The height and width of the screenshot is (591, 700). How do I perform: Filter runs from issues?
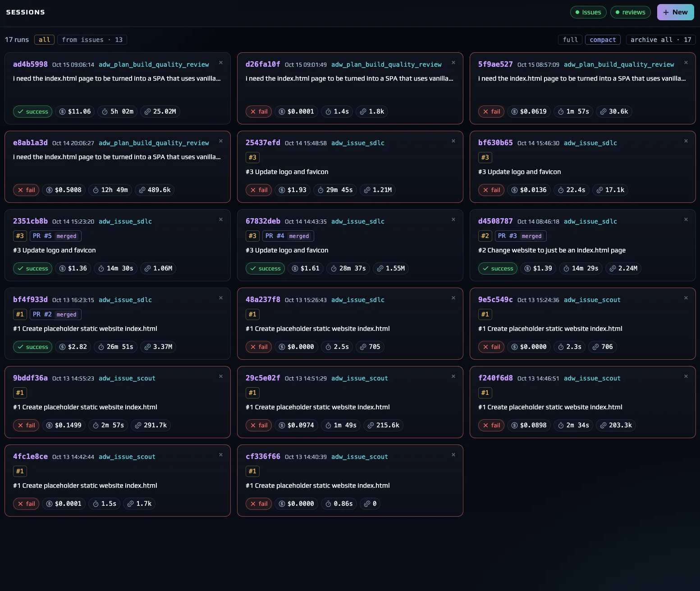[x=92, y=40]
